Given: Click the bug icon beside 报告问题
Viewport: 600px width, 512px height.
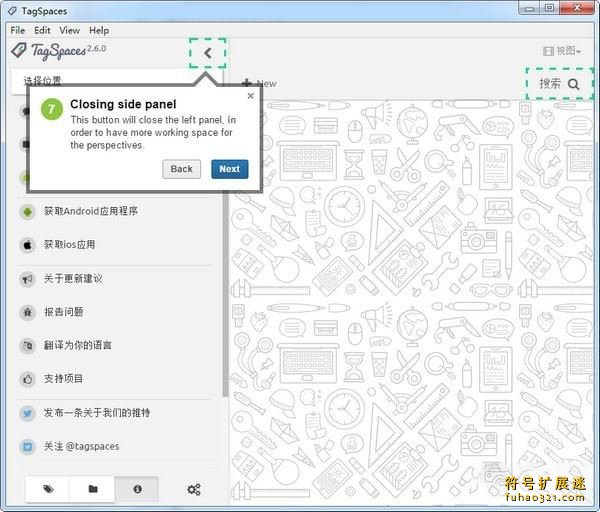Looking at the screenshot, I should (x=28, y=312).
